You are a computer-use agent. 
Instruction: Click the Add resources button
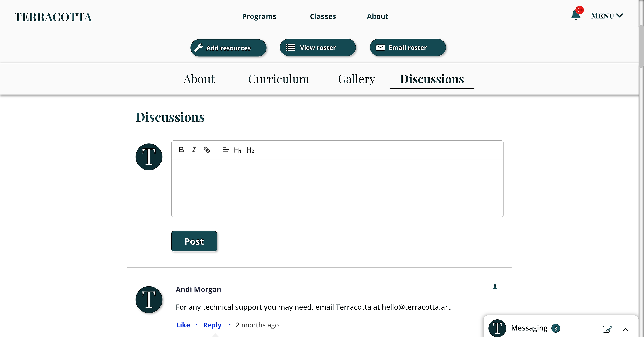coord(228,48)
